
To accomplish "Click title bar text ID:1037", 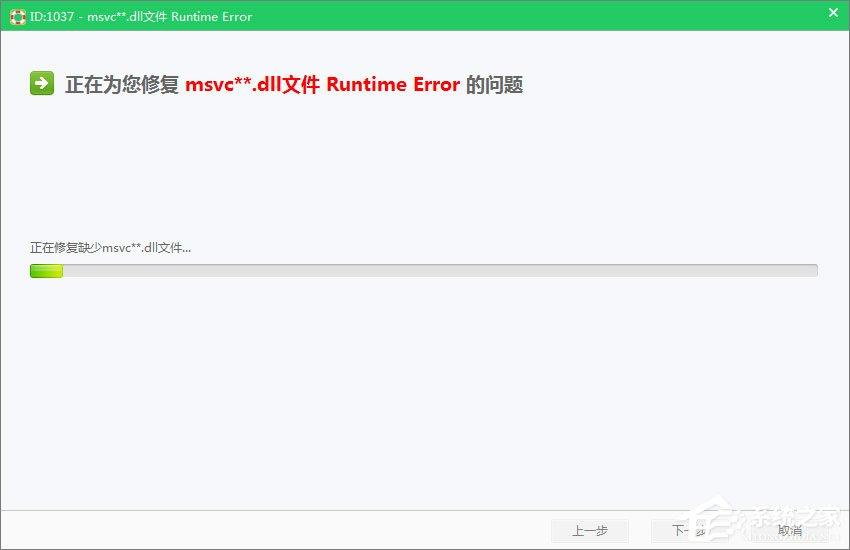I will (51, 17).
